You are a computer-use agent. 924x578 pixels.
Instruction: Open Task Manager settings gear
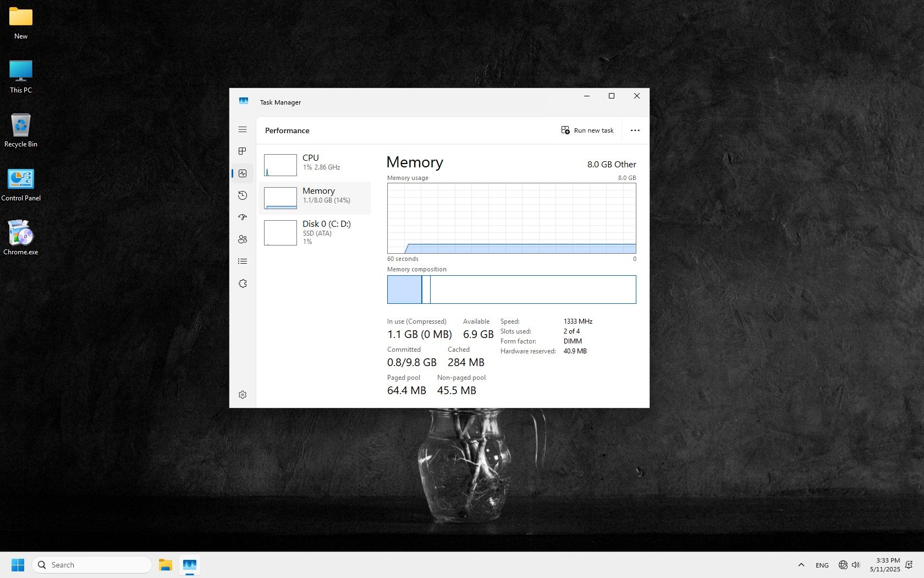point(243,395)
